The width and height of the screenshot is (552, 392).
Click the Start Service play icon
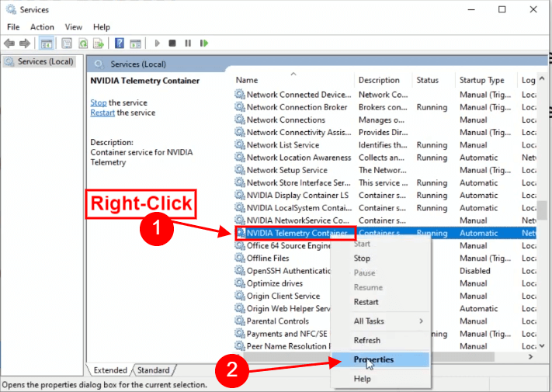(x=157, y=43)
